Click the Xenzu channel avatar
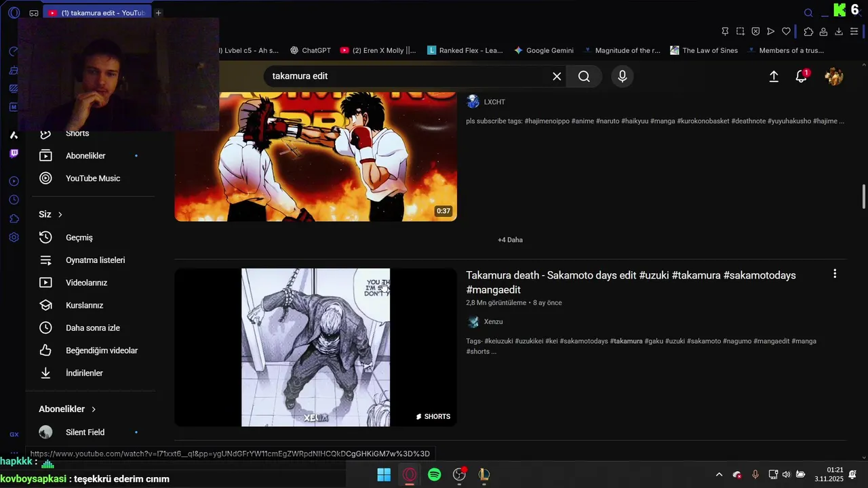This screenshot has width=868, height=488. 473,322
